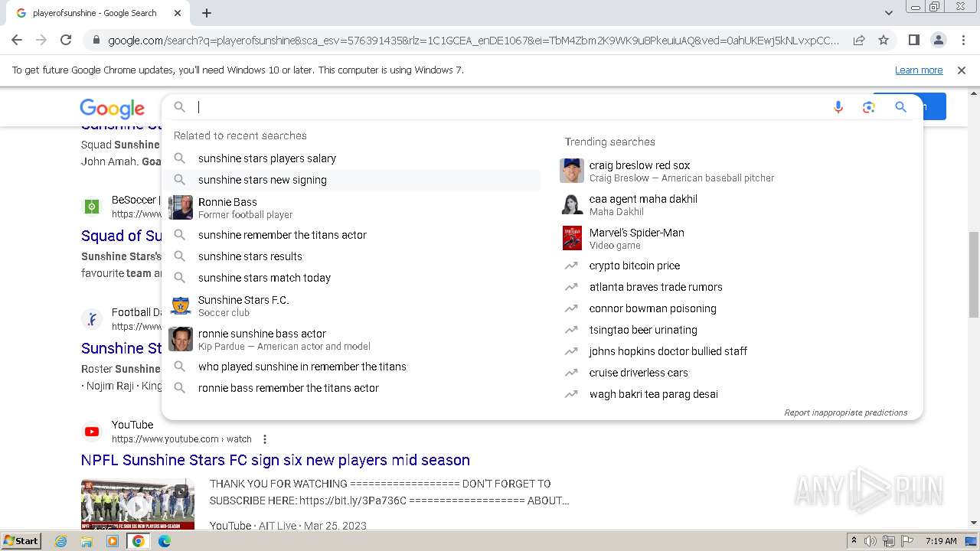Screen dimensions: 980x551
Task: Select 'ronnie sunshine bass actor' suggestion
Action: tap(351, 339)
